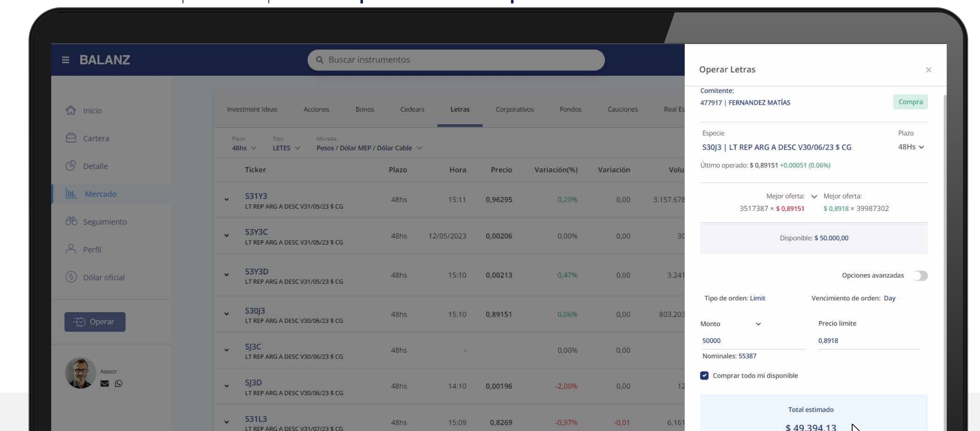This screenshot has width=980, height=431.
Task: Open Seguimiento in the sidebar
Action: point(105,222)
